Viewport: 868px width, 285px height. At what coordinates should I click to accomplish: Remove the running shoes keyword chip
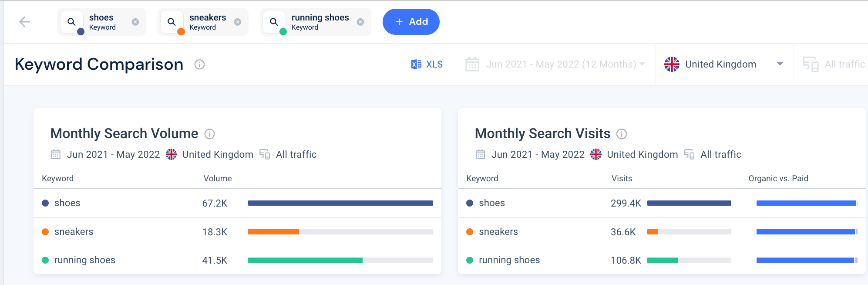(x=360, y=22)
